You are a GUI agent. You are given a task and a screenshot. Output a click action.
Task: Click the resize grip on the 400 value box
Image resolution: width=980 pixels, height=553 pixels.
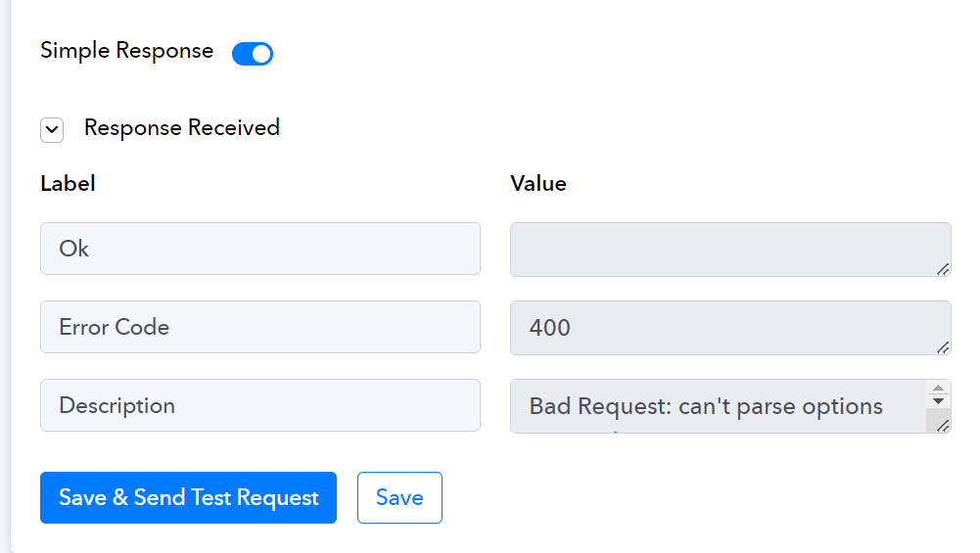click(x=943, y=347)
